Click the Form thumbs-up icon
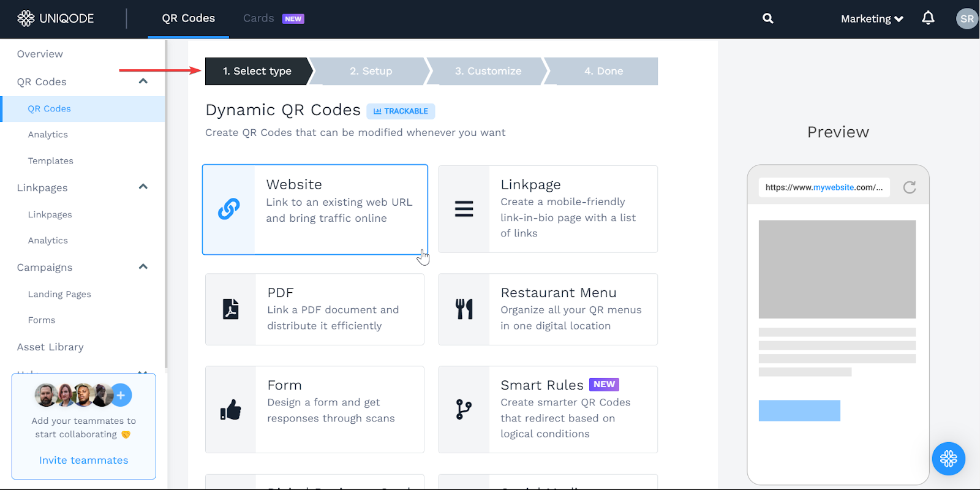Viewport: 980px width, 490px height. point(230,409)
